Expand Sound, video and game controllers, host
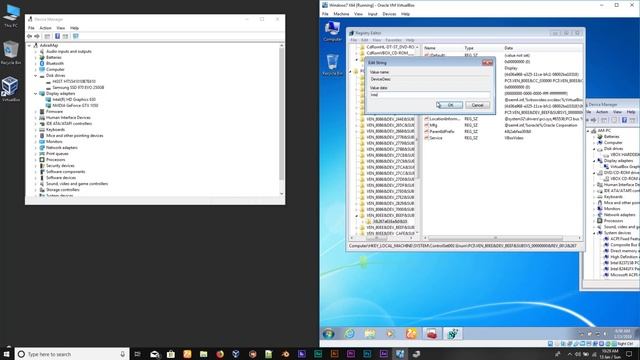Viewport: 640px width, 360px height. [36, 184]
